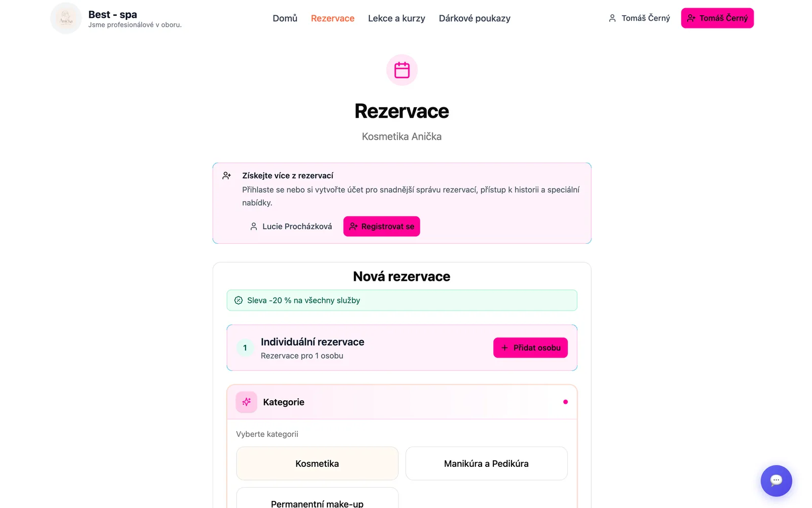Click the Best - spa logo image
812x508 pixels.
(66, 18)
